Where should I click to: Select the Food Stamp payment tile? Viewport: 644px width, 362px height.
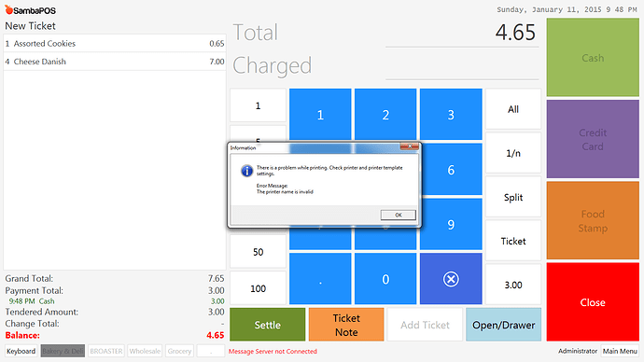593,221
